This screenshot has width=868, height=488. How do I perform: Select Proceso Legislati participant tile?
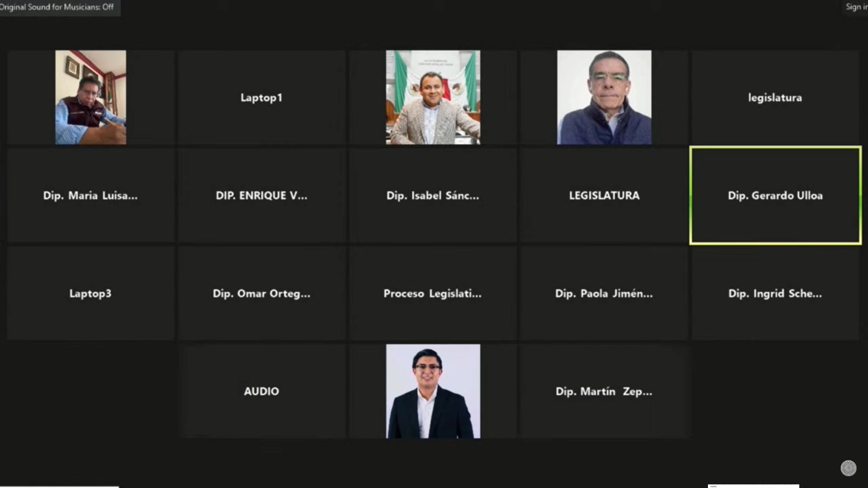(x=433, y=293)
